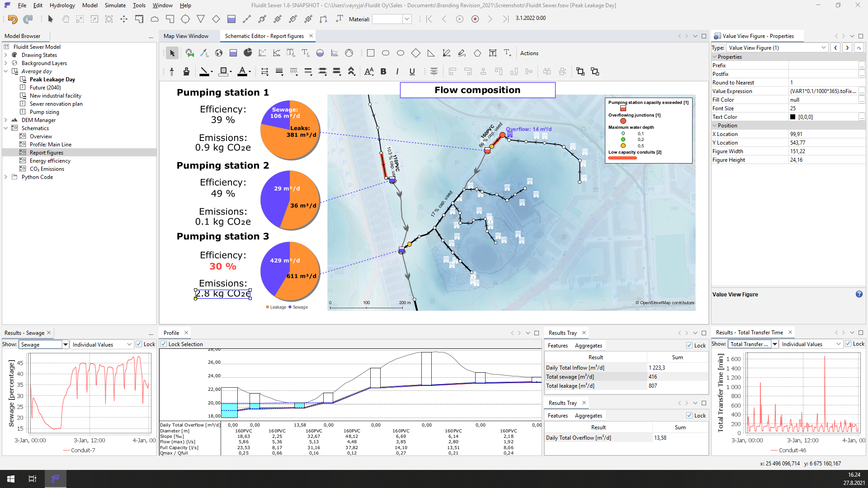This screenshot has width=868, height=488.
Task: Open the Tools menu
Action: [x=139, y=5]
